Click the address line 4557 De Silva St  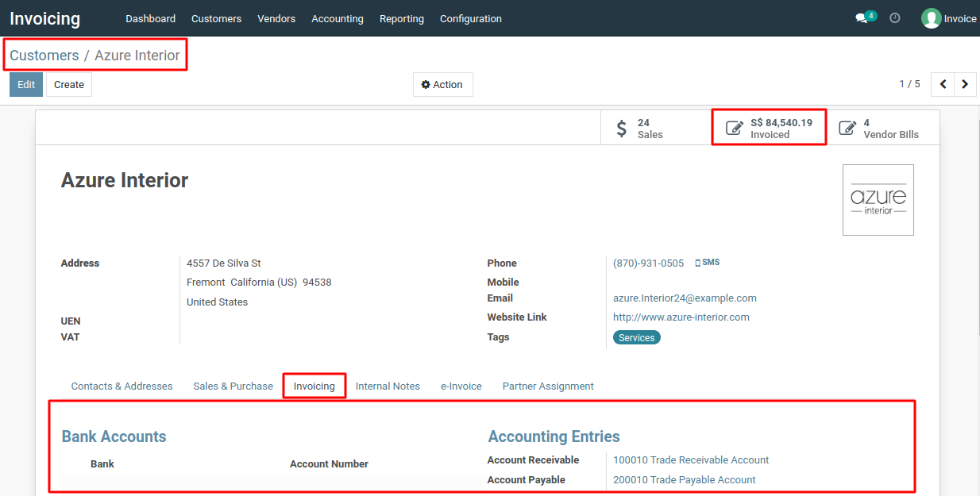pyautogui.click(x=224, y=263)
